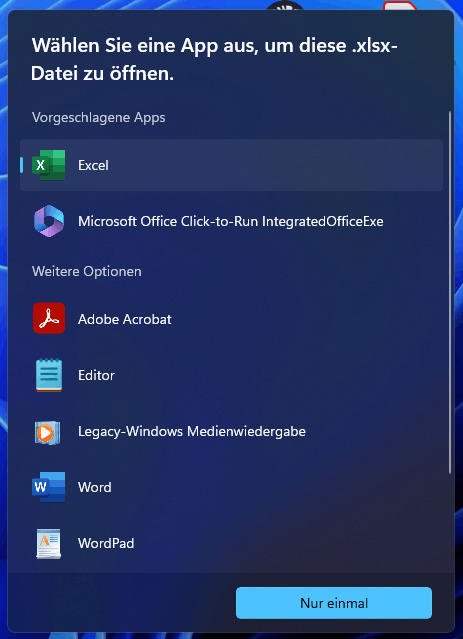Choose Microsoft Office Click-to-Run IntegratedOfficeExe entry
The image size is (463, 639).
click(x=231, y=221)
